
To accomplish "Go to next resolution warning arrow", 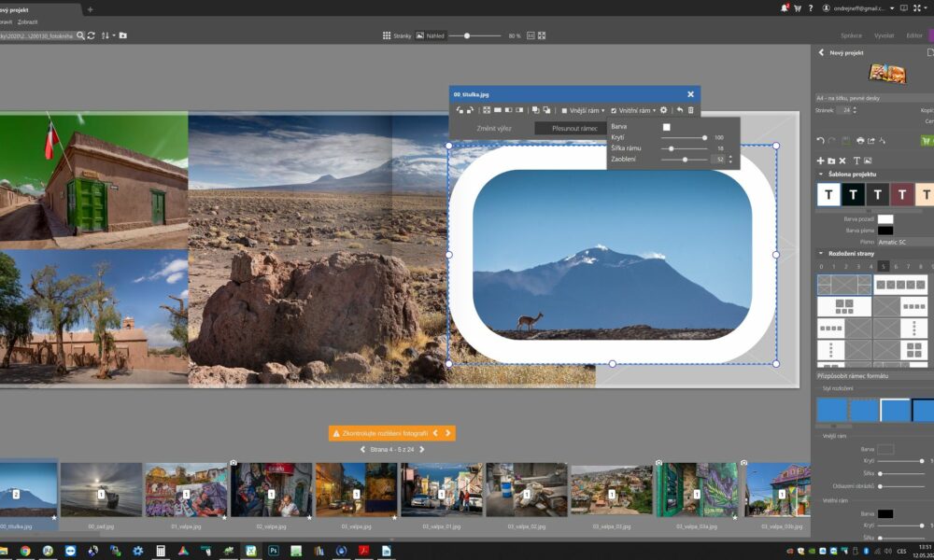I will point(448,433).
